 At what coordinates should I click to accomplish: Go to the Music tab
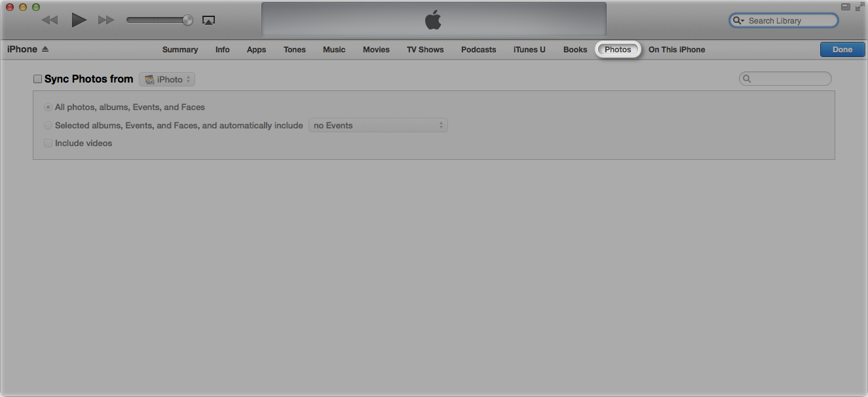coord(334,50)
